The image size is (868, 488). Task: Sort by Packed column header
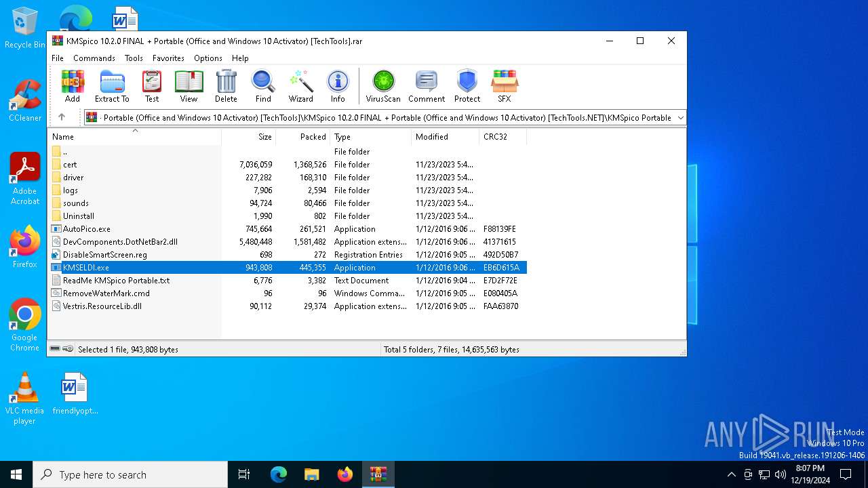click(x=303, y=136)
